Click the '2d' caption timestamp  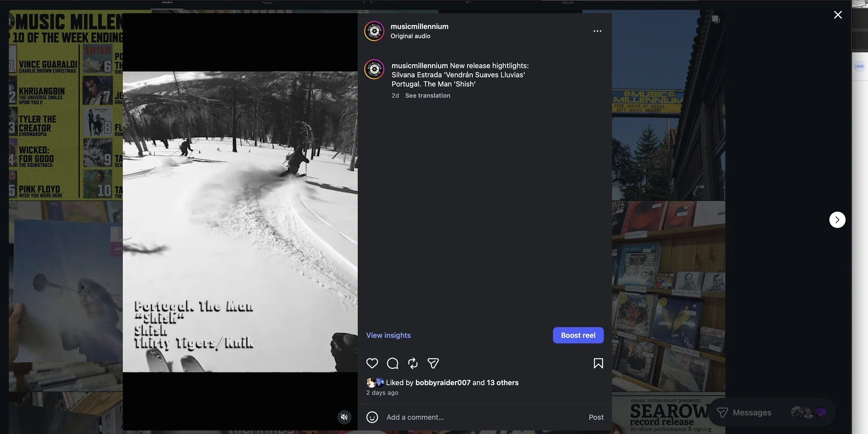(x=395, y=95)
